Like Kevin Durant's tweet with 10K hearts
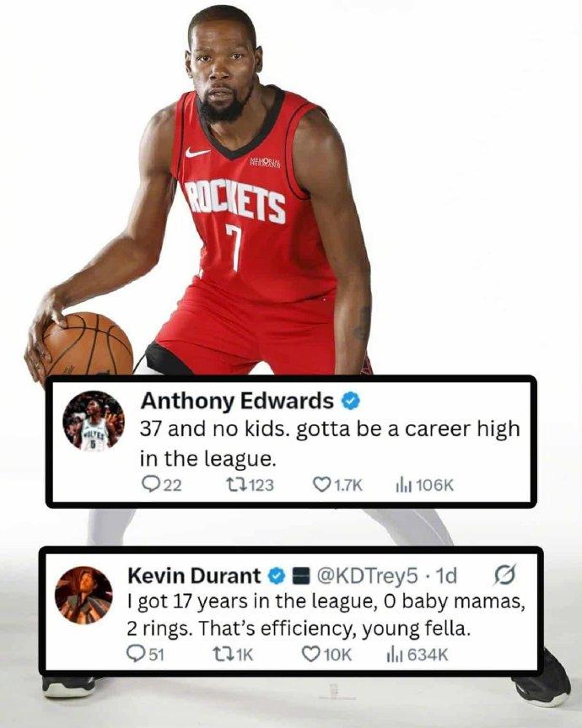This screenshot has height=728, width=582. [x=310, y=654]
